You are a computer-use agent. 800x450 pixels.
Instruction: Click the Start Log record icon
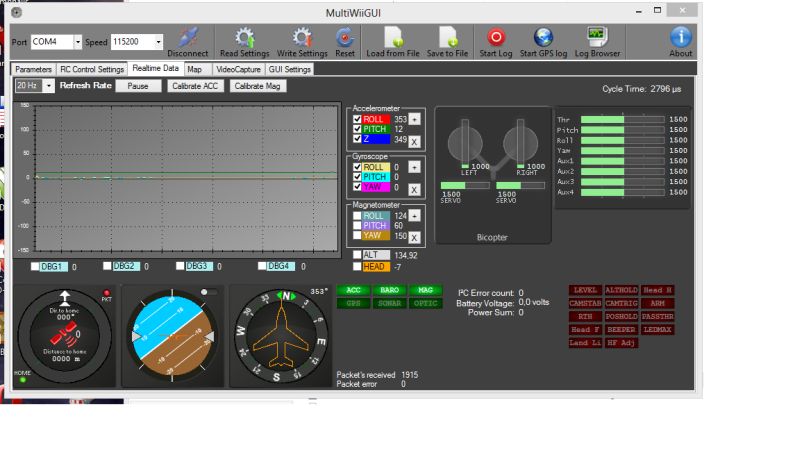tap(495, 37)
